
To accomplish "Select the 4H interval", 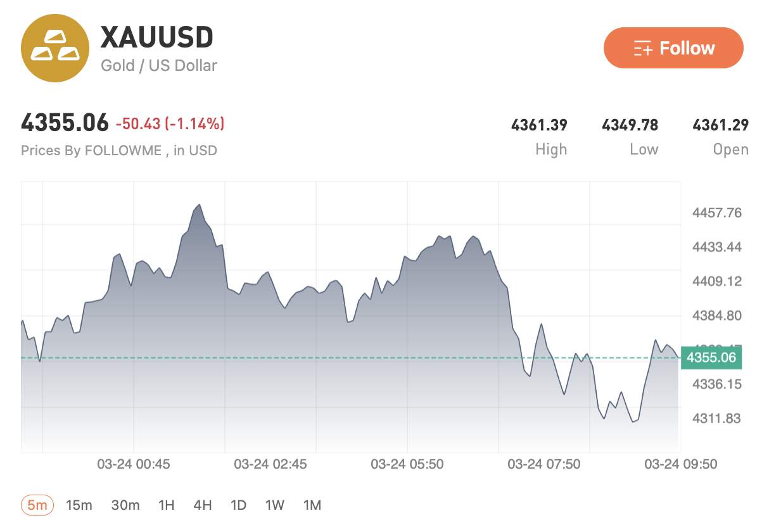I will [x=202, y=505].
